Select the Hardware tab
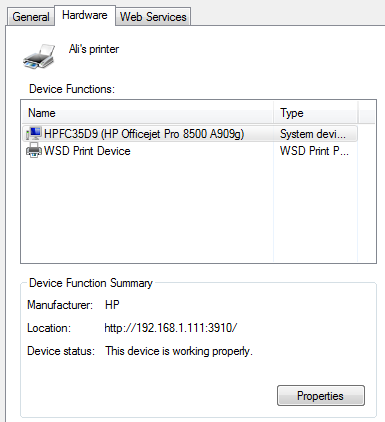Viewport: 385px width, 422px height. pos(85,15)
